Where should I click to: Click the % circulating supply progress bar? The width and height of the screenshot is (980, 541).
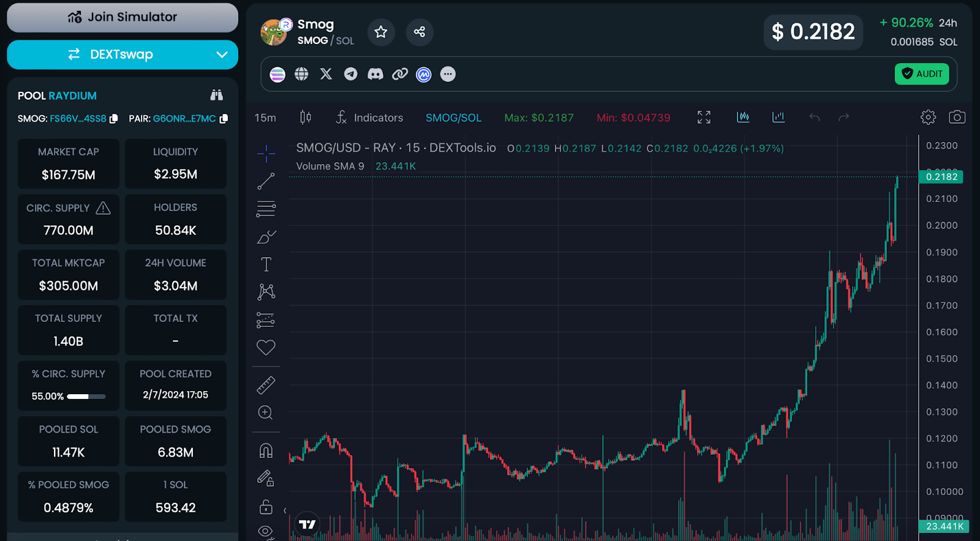coord(86,397)
